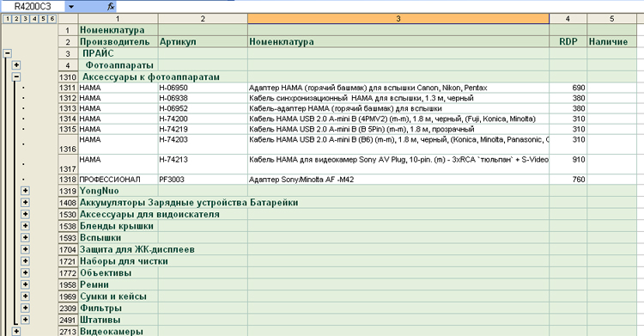This screenshot has height=336, width=644.
Task: Expand the YongNuo group
Action: (x=25, y=191)
